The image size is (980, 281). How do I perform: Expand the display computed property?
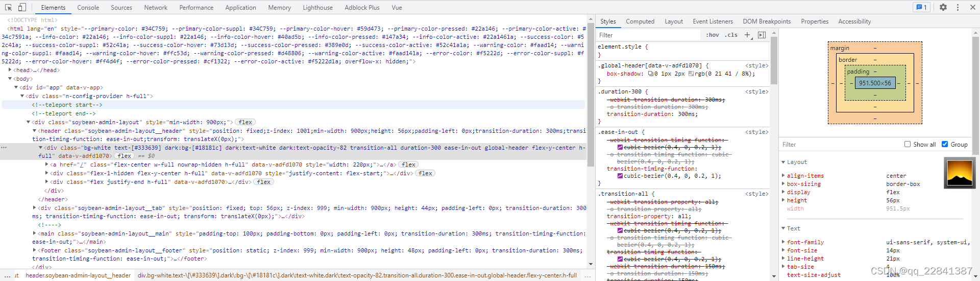click(x=783, y=192)
